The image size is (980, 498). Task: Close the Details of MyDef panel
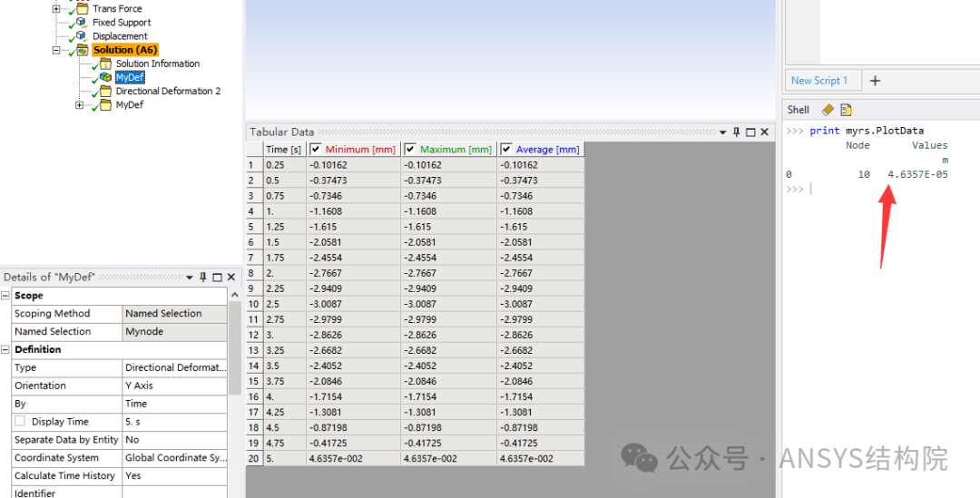pos(230,277)
